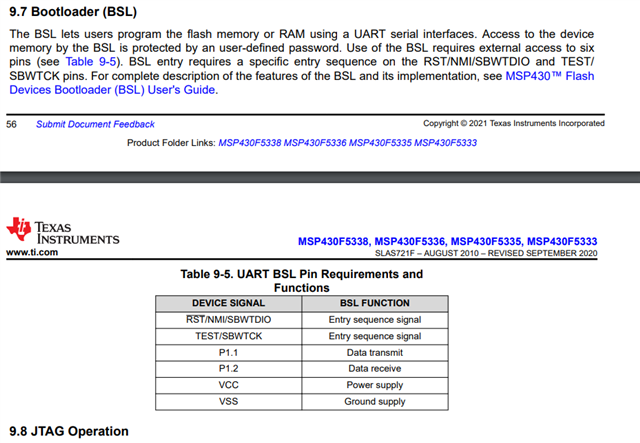Click the www.ti.com address under the logo

[x=32, y=252]
